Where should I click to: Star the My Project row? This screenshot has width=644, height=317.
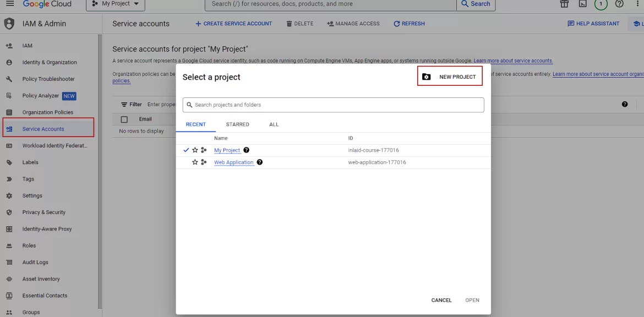click(195, 150)
